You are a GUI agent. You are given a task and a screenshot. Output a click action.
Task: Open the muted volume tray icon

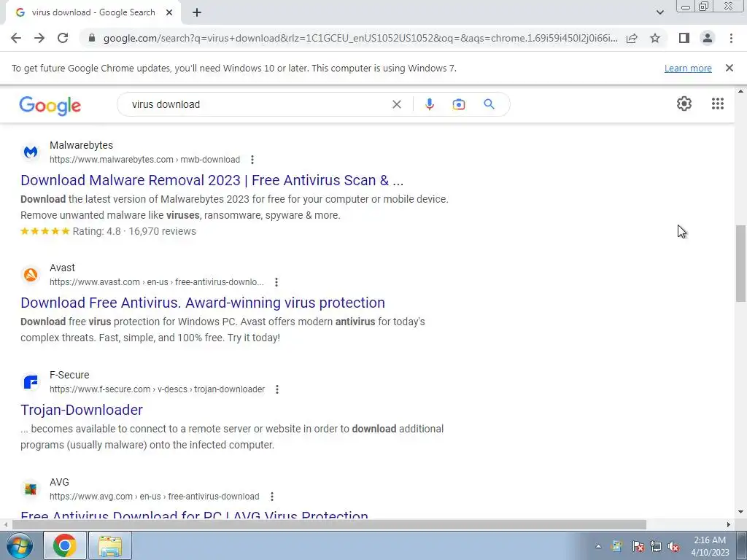pos(673,547)
